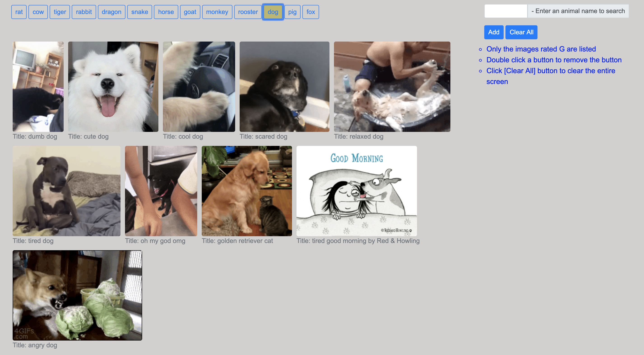Viewport: 644px width, 355px height.
Task: Click the relaxed dog bathing image
Action: [x=392, y=86]
